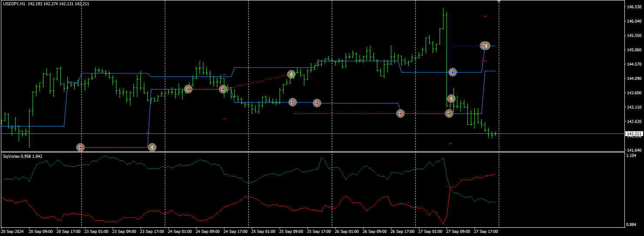Click the topmost double-arrow marker near 145.2

coord(485,45)
